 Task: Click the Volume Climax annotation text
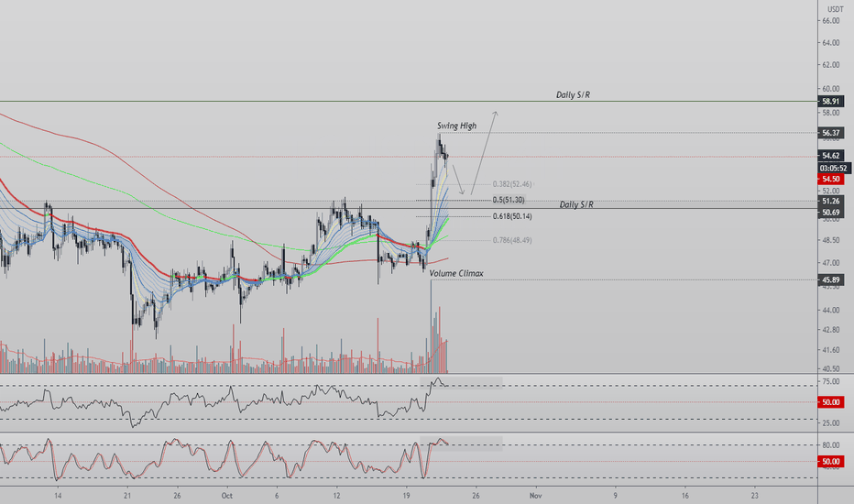pyautogui.click(x=456, y=273)
